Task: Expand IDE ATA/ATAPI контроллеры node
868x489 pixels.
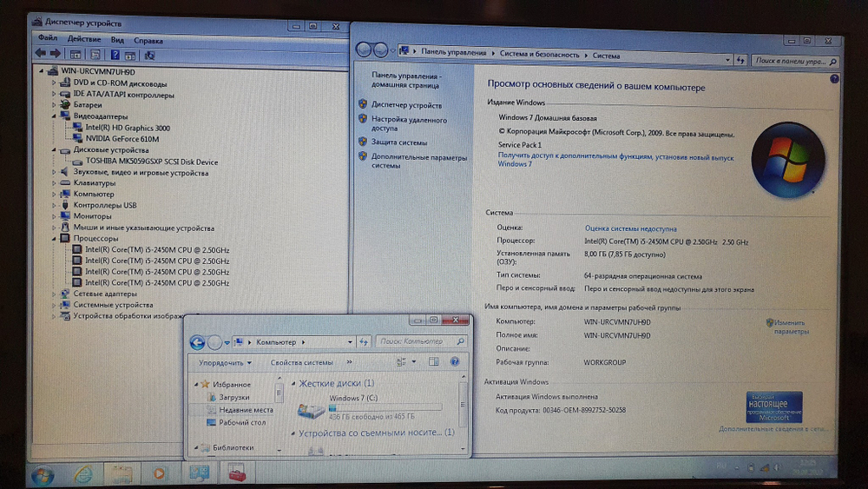Action: (54, 94)
